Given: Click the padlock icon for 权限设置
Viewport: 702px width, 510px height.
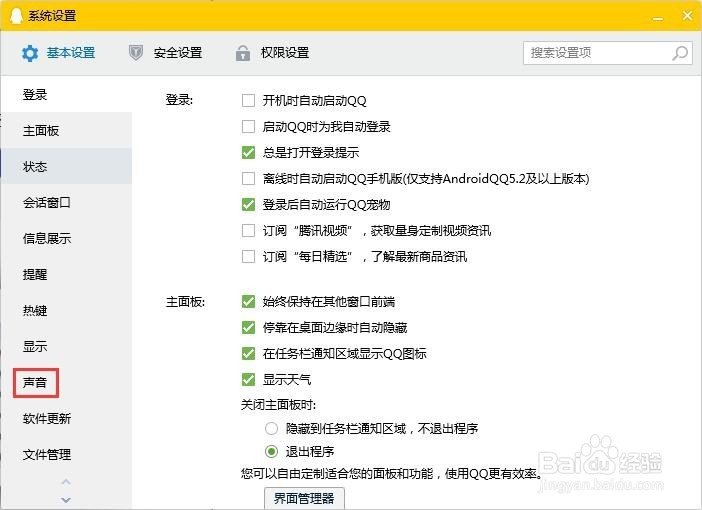Looking at the screenshot, I should [x=243, y=53].
